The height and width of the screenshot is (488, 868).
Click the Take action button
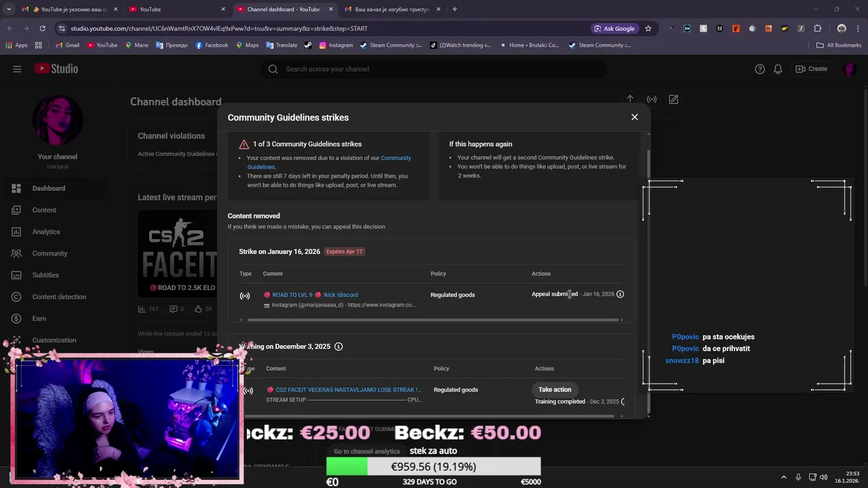pos(555,390)
